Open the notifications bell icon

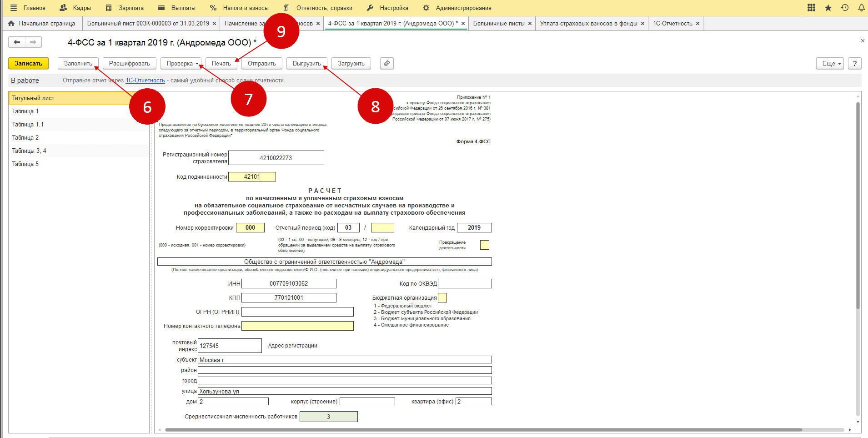pos(861,8)
